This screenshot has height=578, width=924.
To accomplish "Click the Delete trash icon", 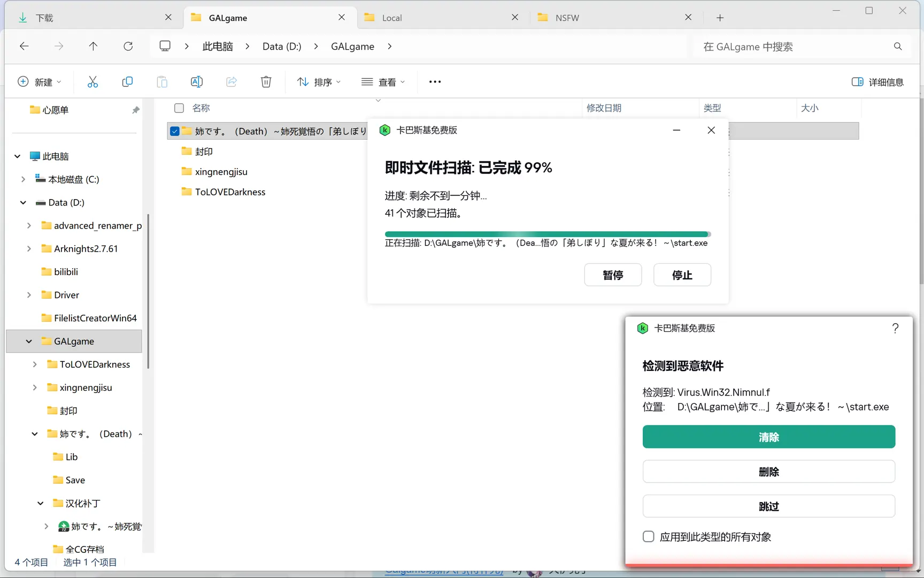I will pyautogui.click(x=266, y=82).
